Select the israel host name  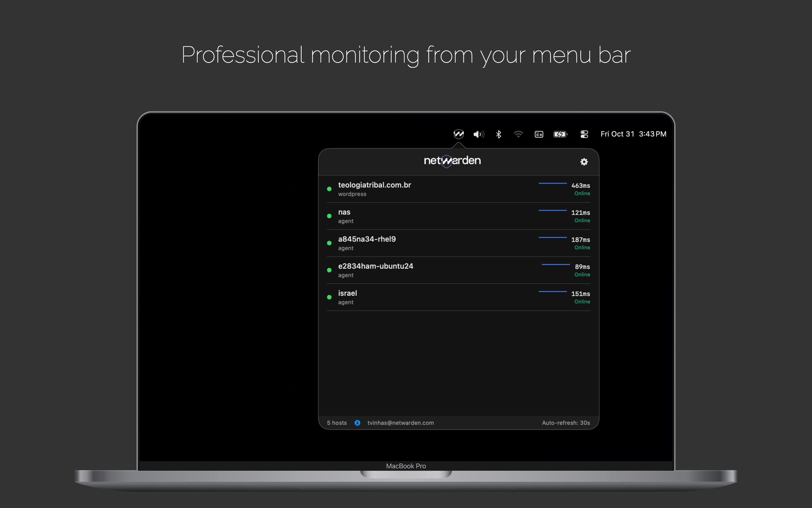pyautogui.click(x=347, y=293)
